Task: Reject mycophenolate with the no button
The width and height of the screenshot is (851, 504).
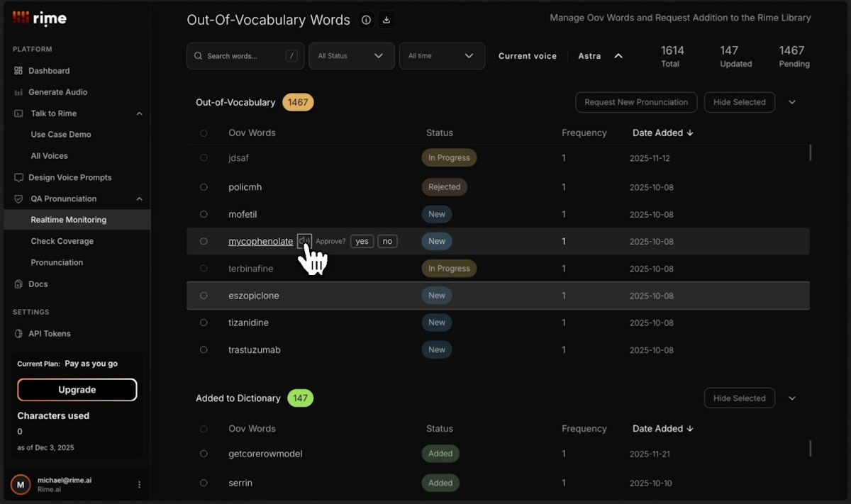Action: click(x=387, y=241)
